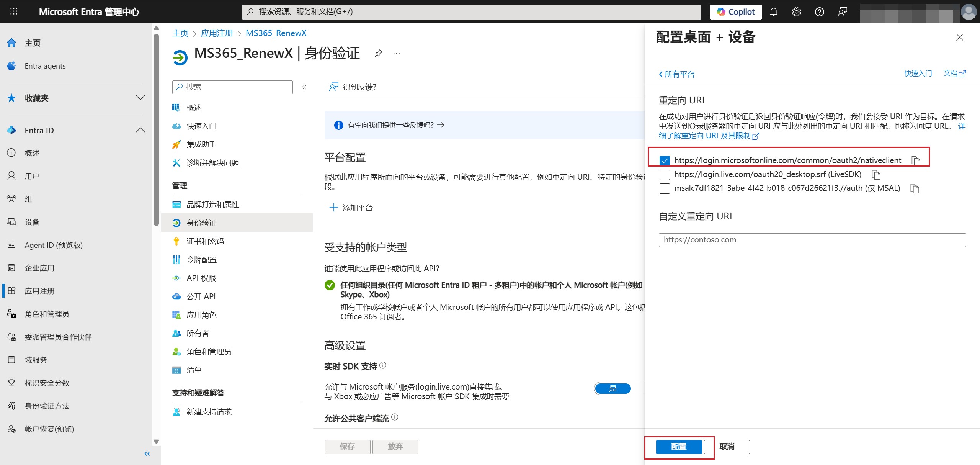
Task: Expand the 收藏夹 section
Action: 140,98
